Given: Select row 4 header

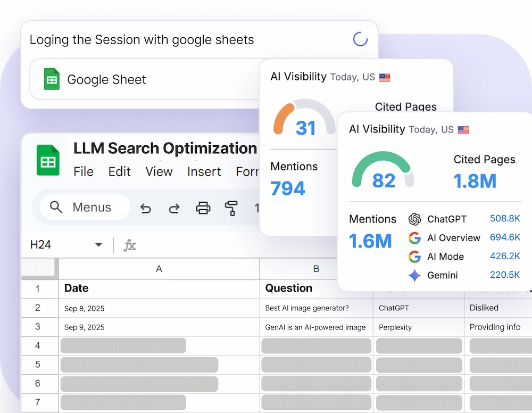Looking at the screenshot, I should coord(40,346).
